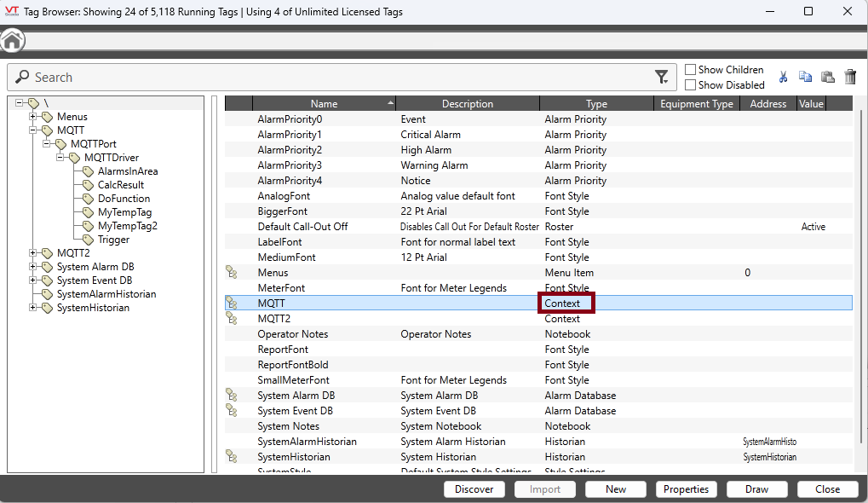Viewport: 868px width, 503px height.
Task: Select CalcResult in the tag tree
Action: coord(121,185)
